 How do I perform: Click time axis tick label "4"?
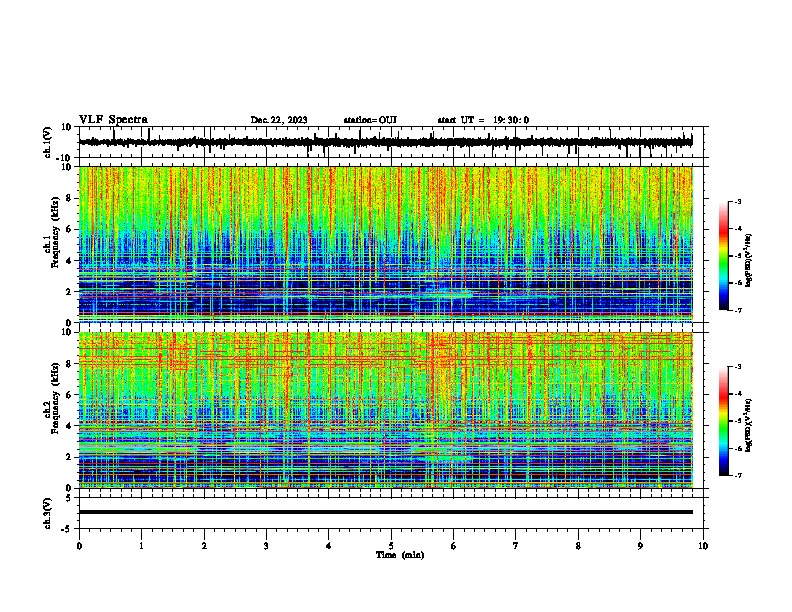329,546
